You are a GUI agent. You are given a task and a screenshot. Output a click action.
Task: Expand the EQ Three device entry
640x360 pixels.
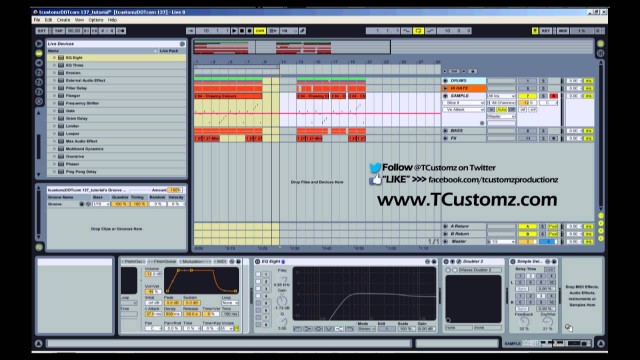tap(54, 65)
